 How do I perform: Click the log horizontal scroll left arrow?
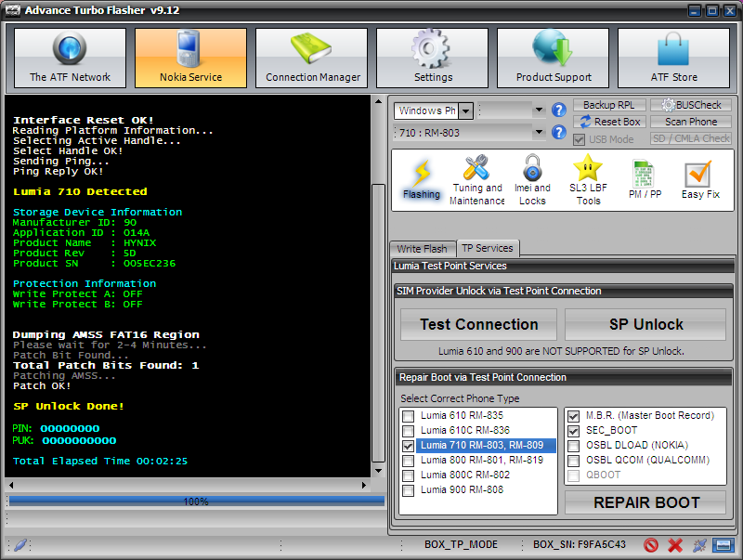tap(11, 485)
